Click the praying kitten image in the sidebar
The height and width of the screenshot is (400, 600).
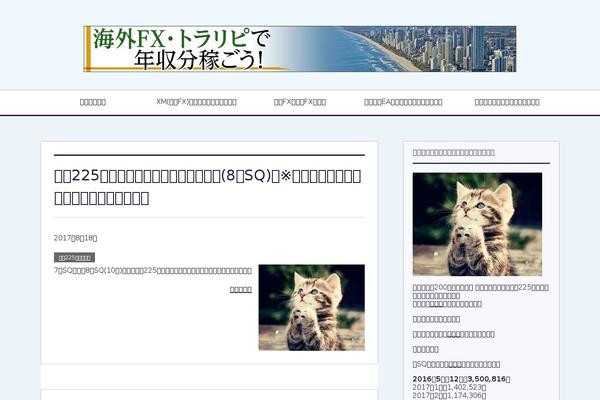click(x=477, y=224)
